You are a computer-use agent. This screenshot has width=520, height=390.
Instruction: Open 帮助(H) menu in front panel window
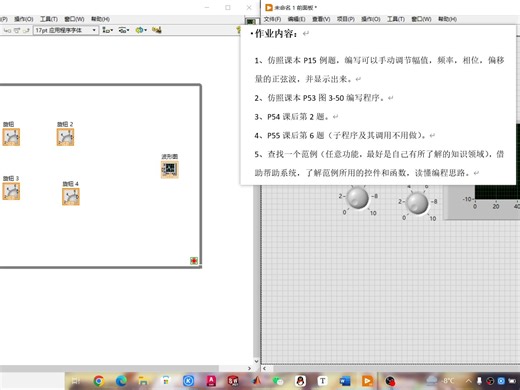click(447, 19)
